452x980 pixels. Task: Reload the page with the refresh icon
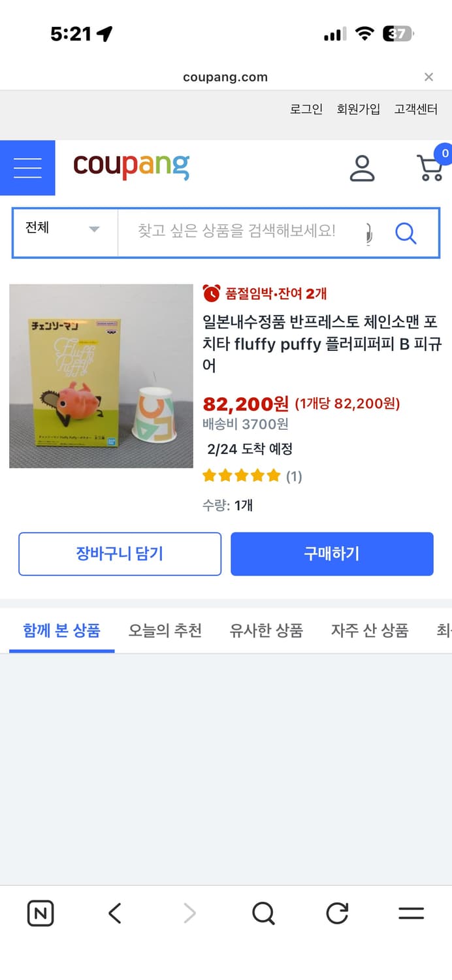point(336,913)
